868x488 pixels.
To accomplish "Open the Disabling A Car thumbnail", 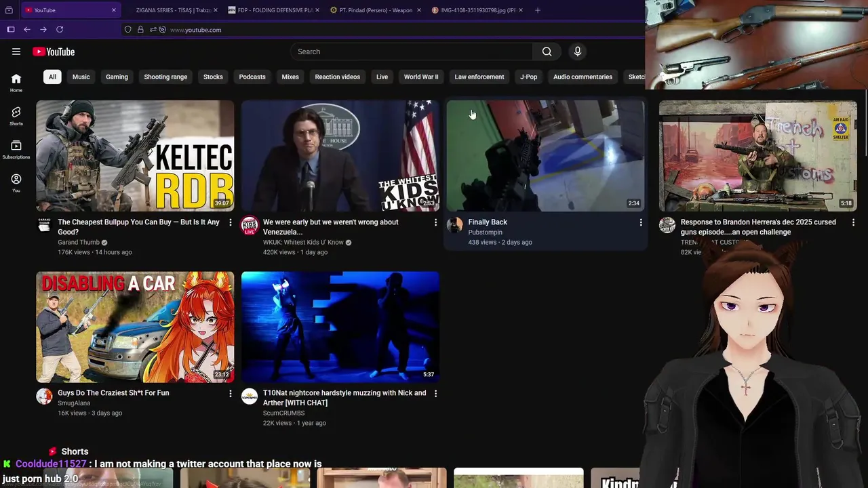I will tap(135, 327).
